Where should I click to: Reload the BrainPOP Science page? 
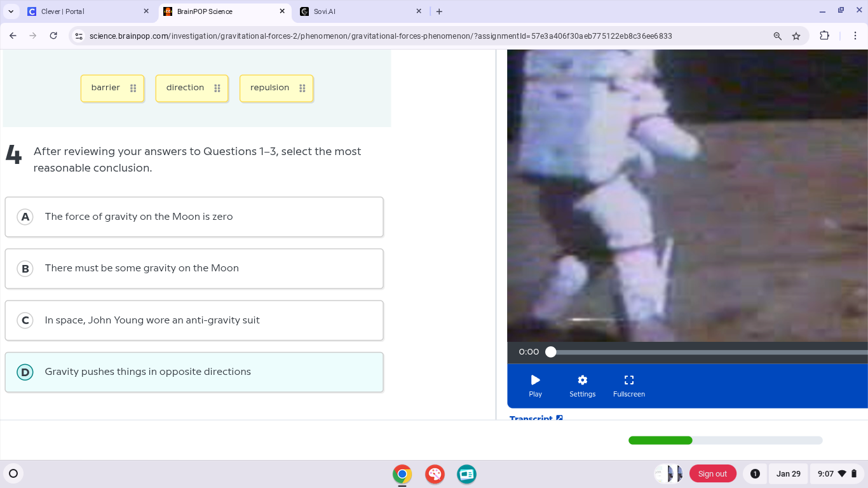(x=54, y=36)
